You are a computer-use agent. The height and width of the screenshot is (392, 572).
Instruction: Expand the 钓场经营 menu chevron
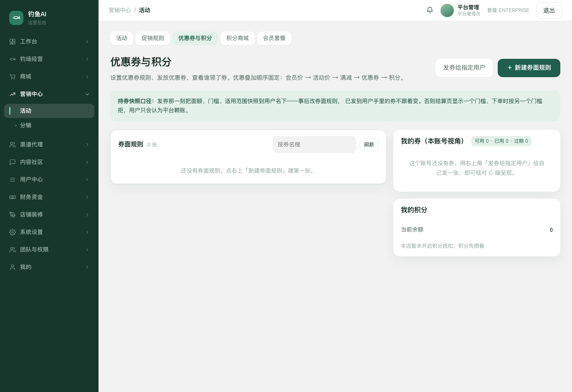pyautogui.click(x=87, y=59)
